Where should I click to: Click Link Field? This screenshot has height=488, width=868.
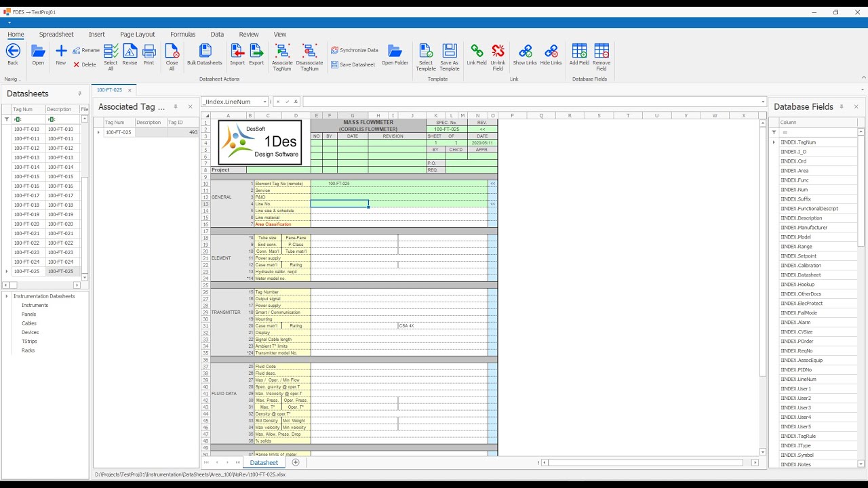pyautogui.click(x=477, y=54)
